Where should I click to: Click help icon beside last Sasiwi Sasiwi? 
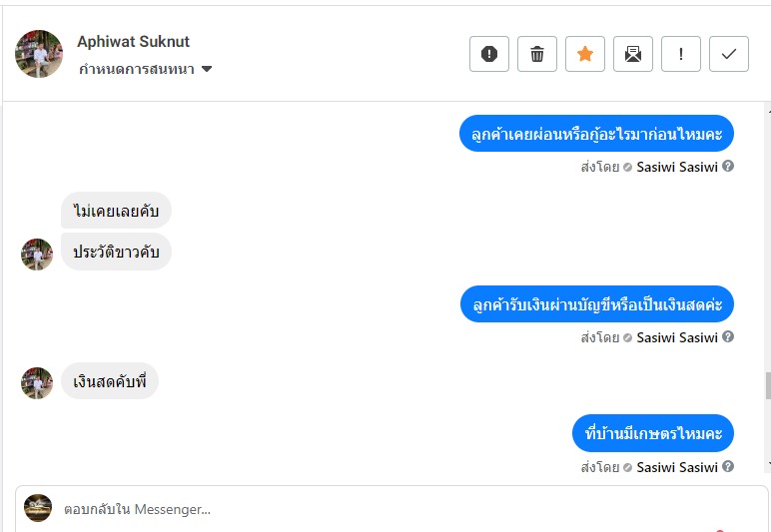[728, 467]
